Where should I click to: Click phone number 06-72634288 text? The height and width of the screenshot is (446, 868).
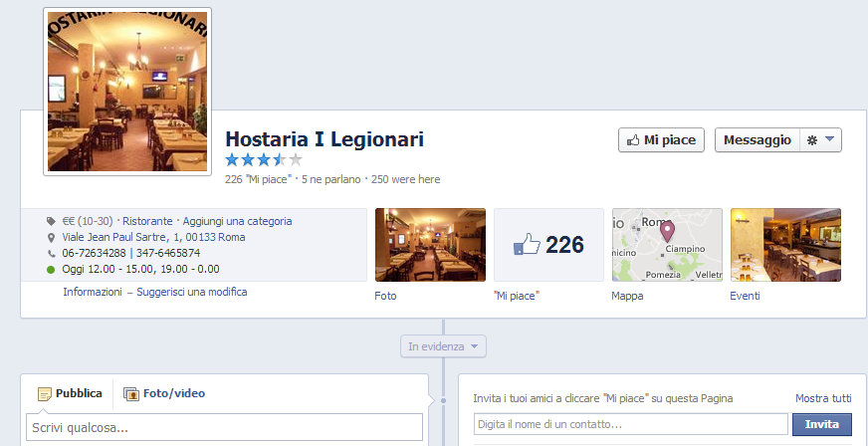tap(94, 254)
